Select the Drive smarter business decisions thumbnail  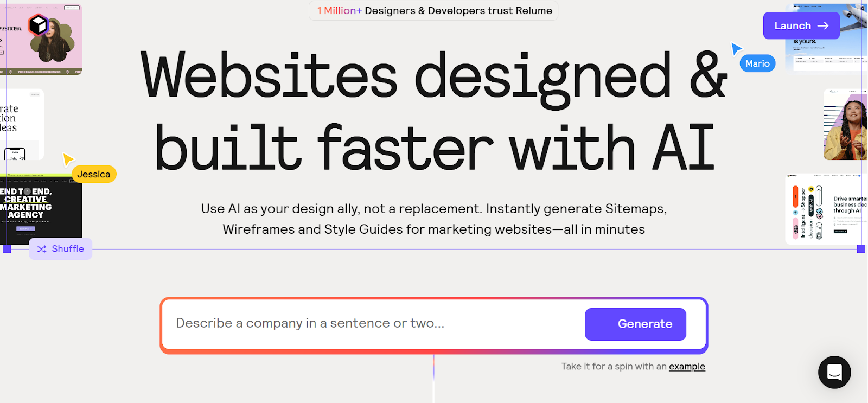pyautogui.click(x=826, y=209)
